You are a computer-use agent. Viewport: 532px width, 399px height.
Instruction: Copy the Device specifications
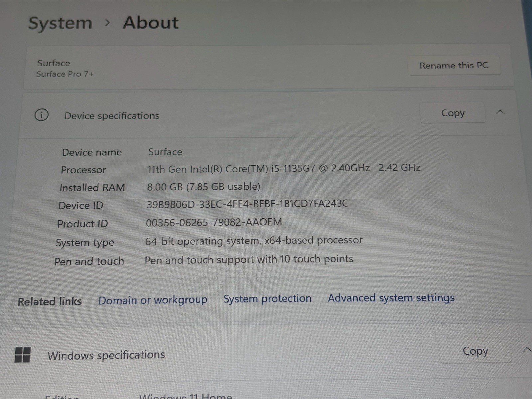pos(453,113)
